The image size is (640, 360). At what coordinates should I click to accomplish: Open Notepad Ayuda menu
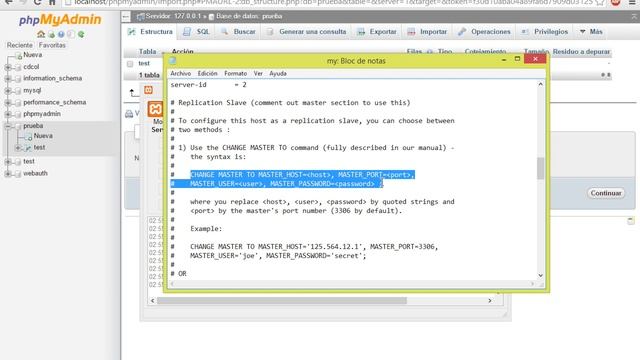[x=278, y=73]
